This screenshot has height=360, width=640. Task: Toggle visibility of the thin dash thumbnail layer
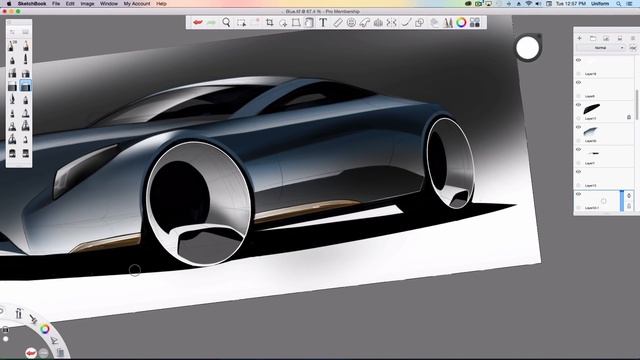click(578, 149)
